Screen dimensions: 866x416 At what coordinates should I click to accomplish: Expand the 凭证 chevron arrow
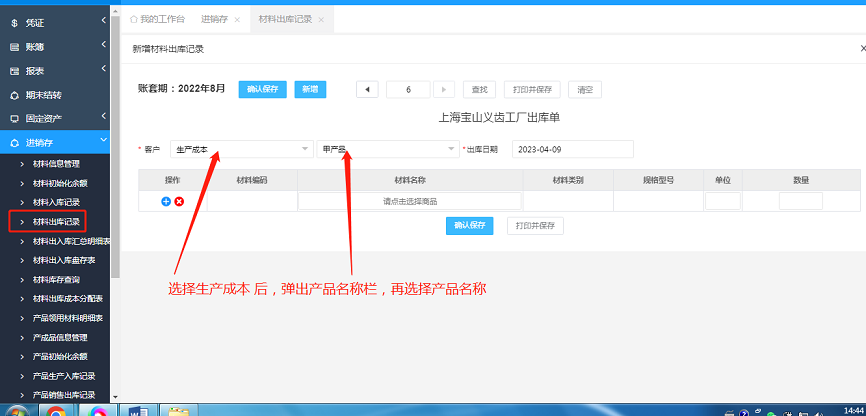click(103, 21)
